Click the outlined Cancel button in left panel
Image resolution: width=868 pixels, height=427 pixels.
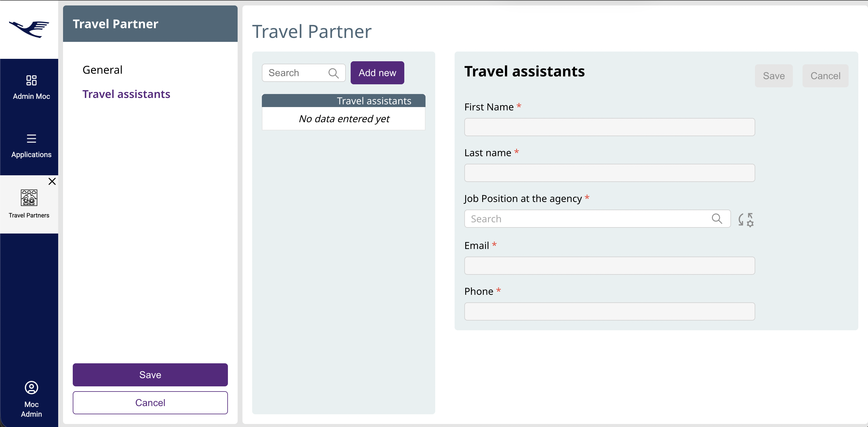click(x=150, y=403)
